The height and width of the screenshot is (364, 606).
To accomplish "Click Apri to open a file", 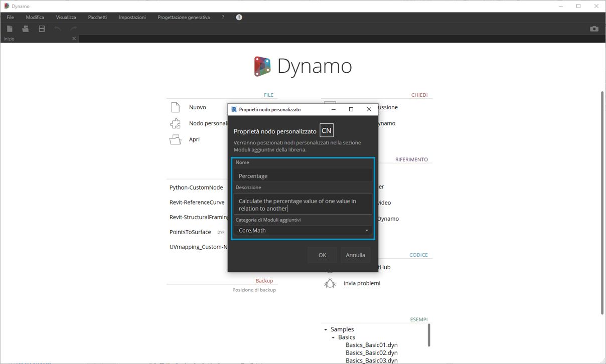I will click(194, 139).
